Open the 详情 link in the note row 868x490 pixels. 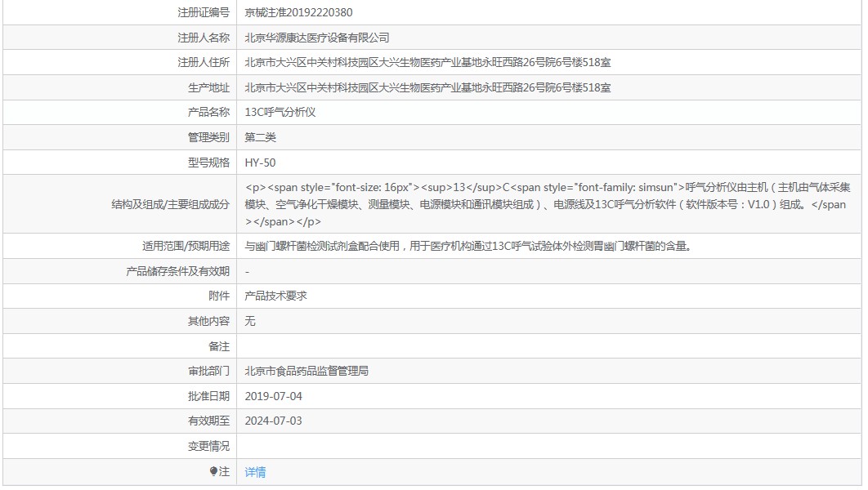255,472
